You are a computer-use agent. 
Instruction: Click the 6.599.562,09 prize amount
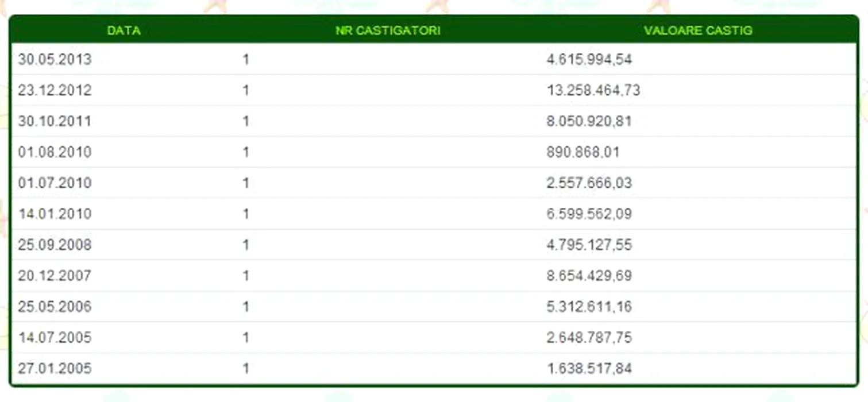(x=589, y=214)
